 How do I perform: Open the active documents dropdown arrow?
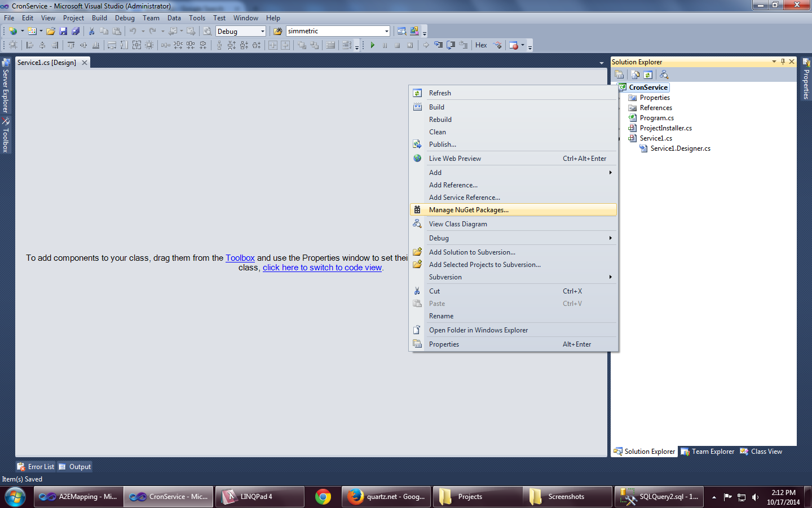click(602, 63)
